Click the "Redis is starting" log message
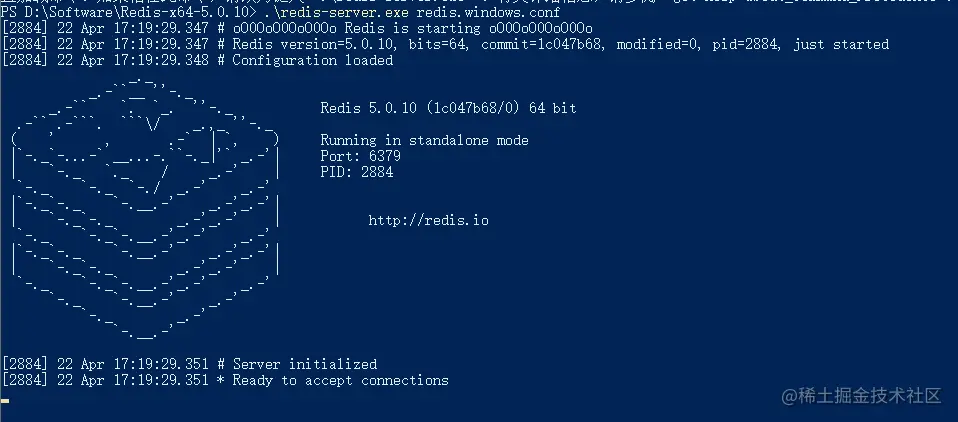This screenshot has height=422, width=958. coord(412,28)
